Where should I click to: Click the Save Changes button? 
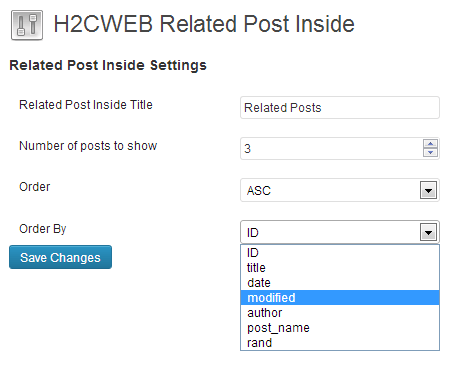click(60, 257)
